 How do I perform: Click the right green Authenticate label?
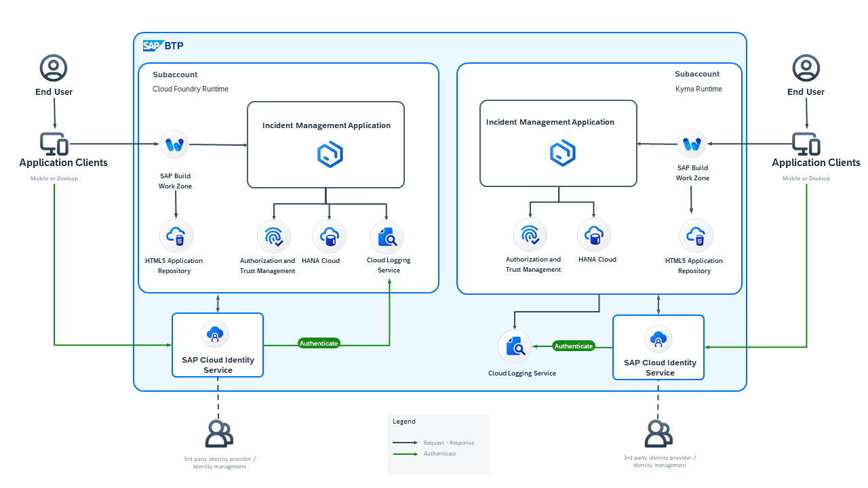574,346
